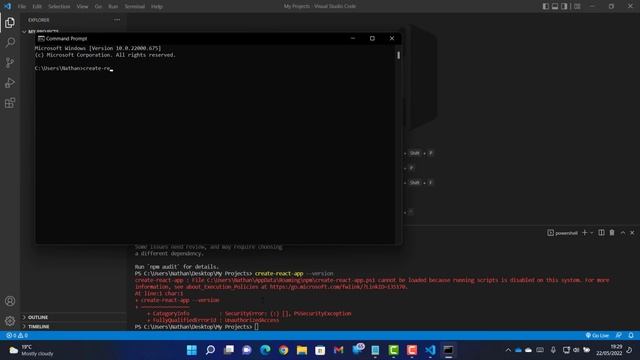The width and height of the screenshot is (640, 360).
Task: Launch Microsoft Edge from the taskbar
Action: (x=265, y=350)
